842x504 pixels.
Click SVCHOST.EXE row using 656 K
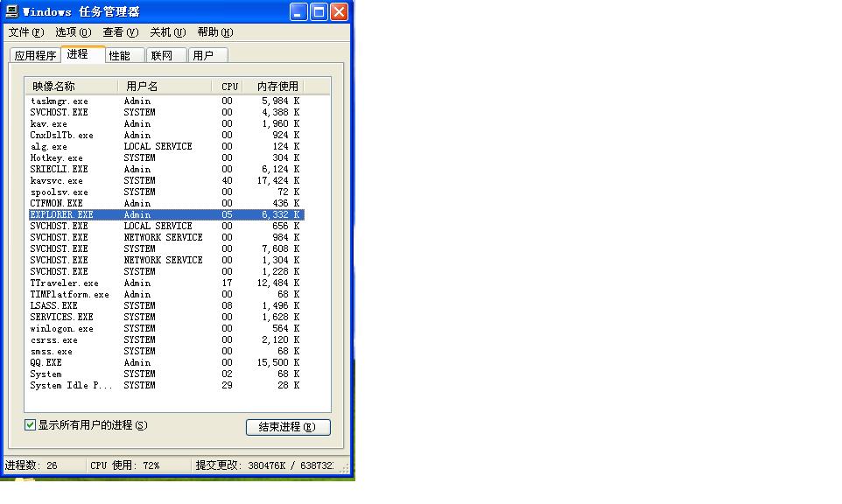[x=165, y=226]
